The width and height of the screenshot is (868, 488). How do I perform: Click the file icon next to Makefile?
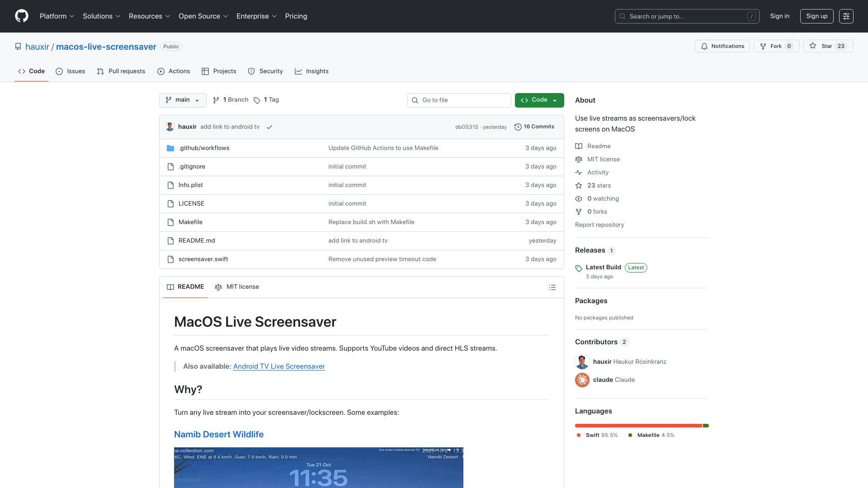coord(170,222)
